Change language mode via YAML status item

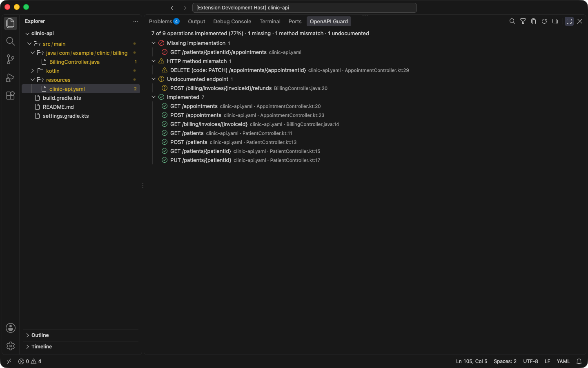click(563, 361)
